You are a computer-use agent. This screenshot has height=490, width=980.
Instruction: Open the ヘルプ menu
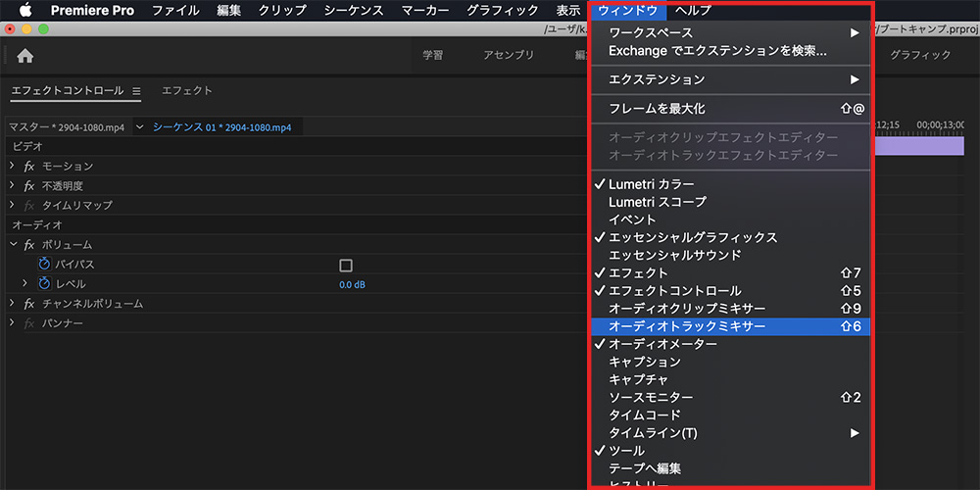click(x=693, y=10)
